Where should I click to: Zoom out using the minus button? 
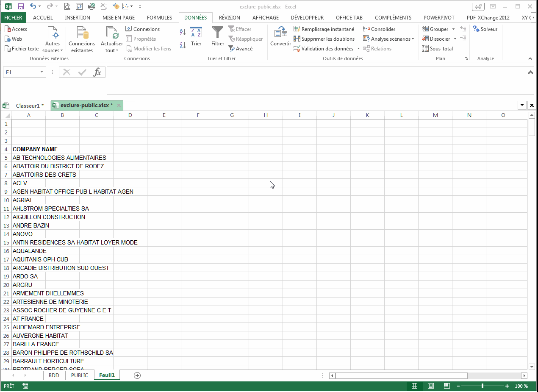(458, 386)
